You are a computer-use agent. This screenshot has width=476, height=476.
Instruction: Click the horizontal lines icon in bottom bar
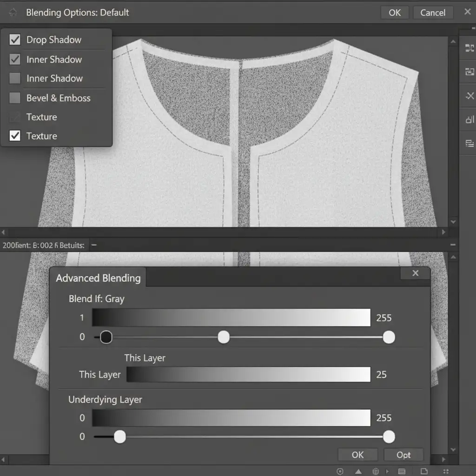point(402,471)
